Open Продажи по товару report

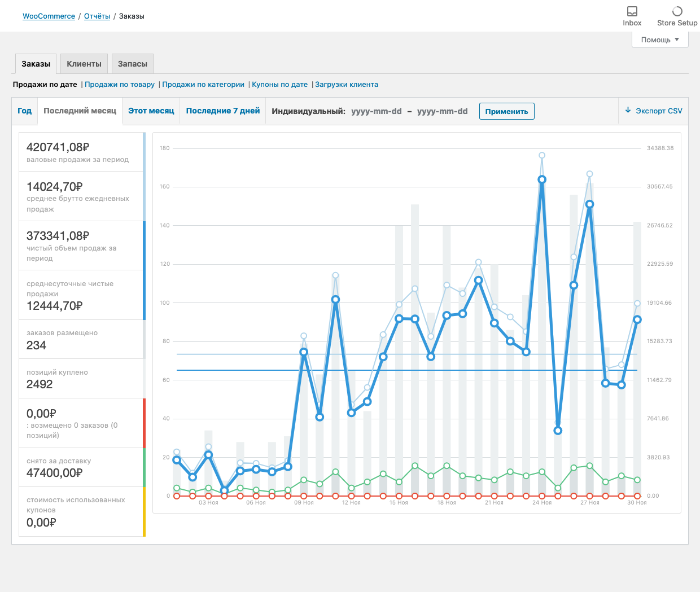(x=120, y=85)
